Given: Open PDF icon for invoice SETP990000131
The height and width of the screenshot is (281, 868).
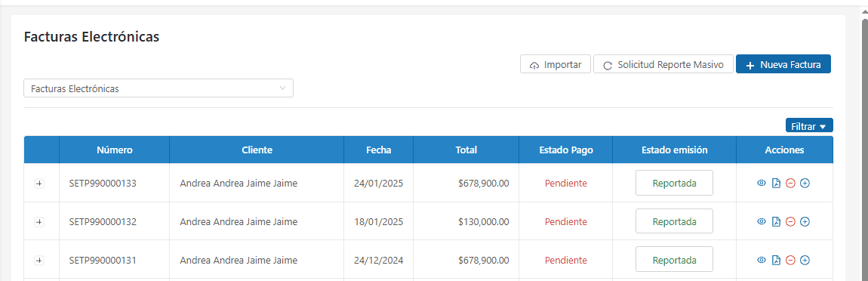Looking at the screenshot, I should click(x=776, y=260).
